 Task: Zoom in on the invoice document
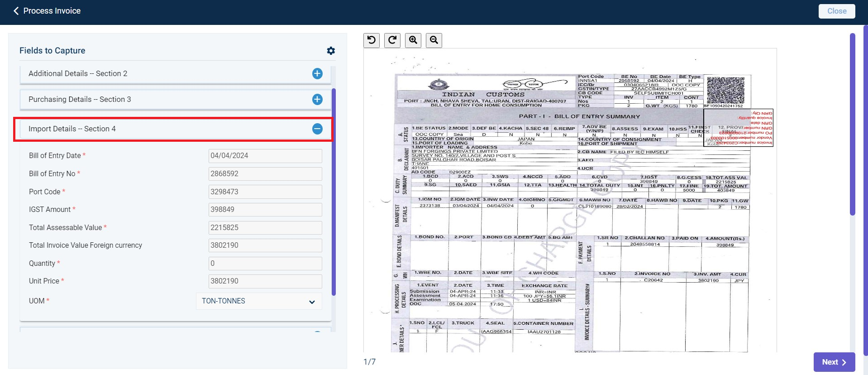click(x=413, y=40)
